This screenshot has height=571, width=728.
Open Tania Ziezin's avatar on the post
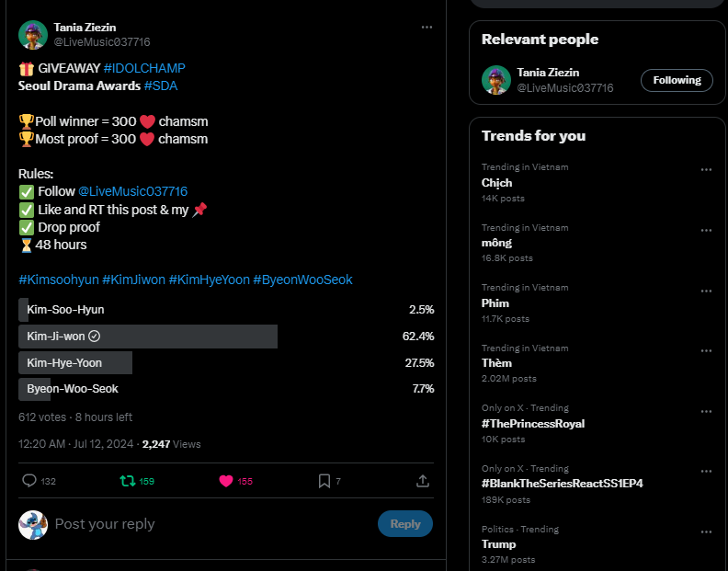tap(33, 34)
